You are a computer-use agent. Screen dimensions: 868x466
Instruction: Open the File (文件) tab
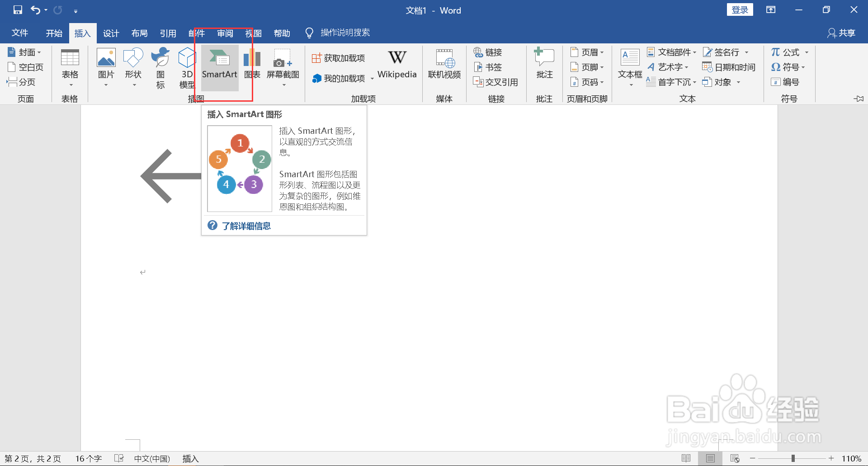(20, 33)
